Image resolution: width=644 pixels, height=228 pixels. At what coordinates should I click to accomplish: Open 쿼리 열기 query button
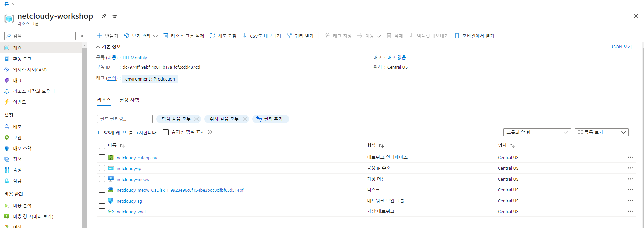pos(300,36)
